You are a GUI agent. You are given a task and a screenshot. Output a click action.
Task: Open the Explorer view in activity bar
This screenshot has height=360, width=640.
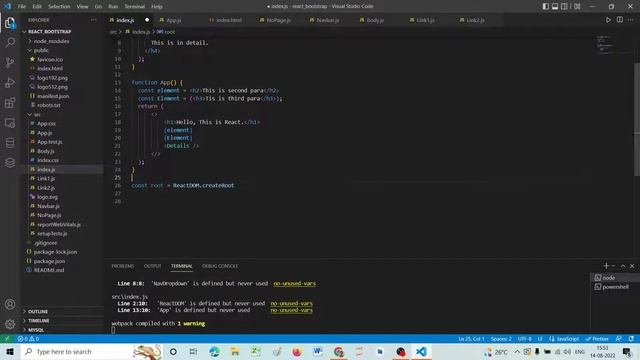click(x=10, y=23)
